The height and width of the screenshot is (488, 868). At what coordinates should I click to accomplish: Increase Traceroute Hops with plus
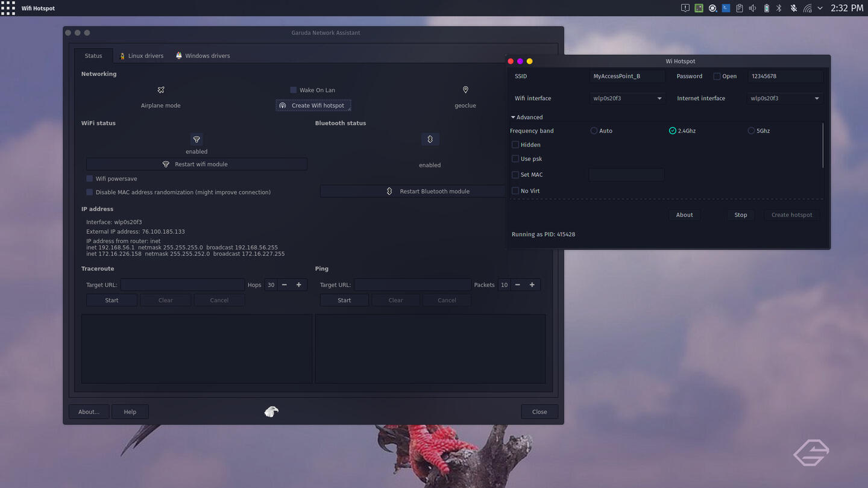click(299, 285)
